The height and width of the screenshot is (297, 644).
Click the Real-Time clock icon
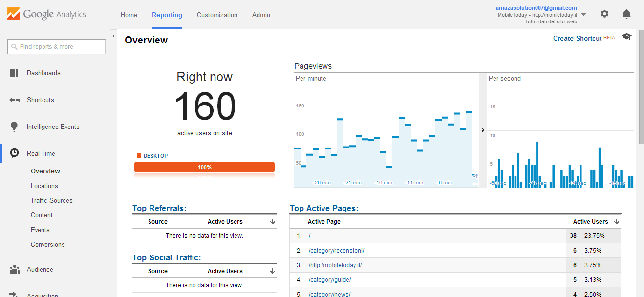(x=15, y=153)
